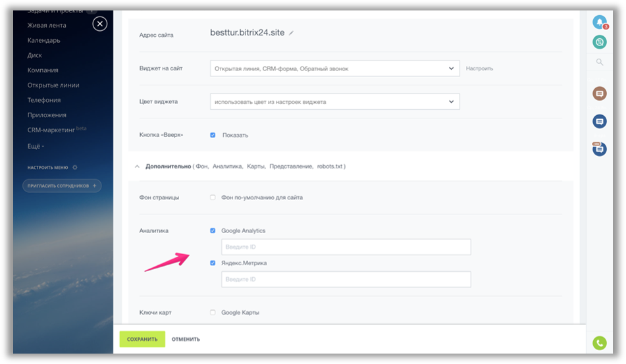Edit site address with pencil icon

point(292,33)
